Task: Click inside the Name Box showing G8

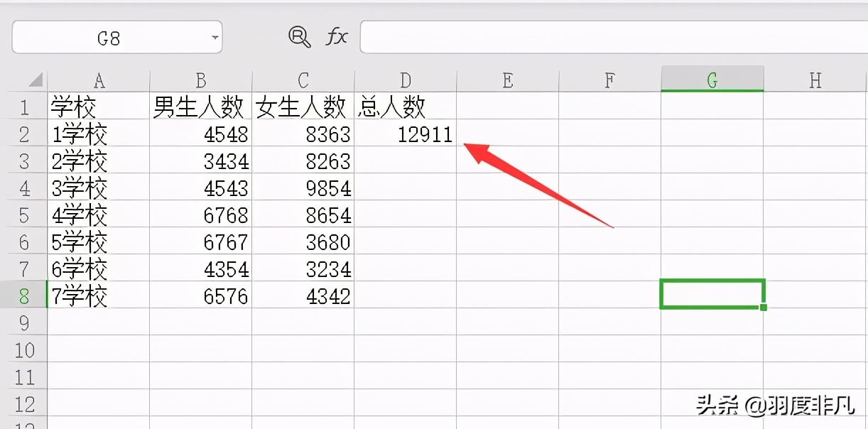Action: coord(114,37)
